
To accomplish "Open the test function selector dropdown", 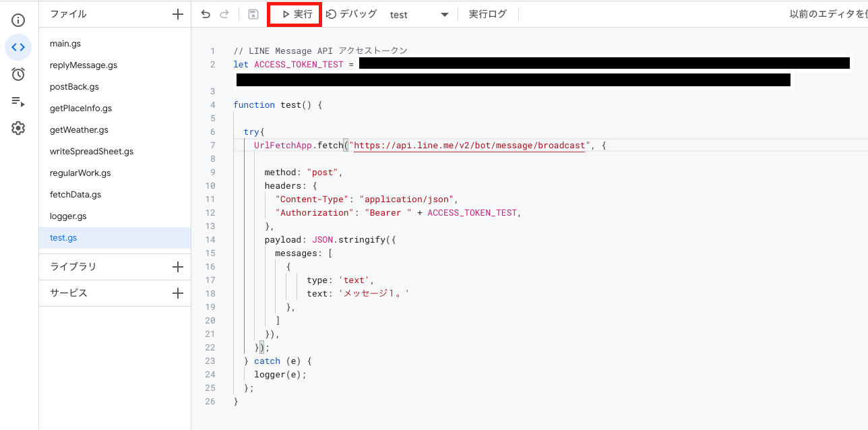I will 418,14.
